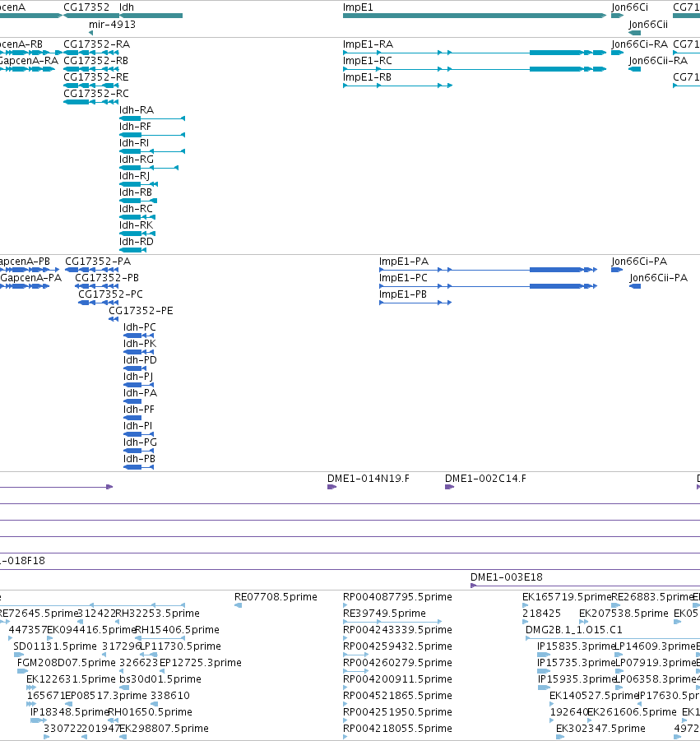Open CDS ImpE1-PB
Image resolution: width=700 pixels, height=741 pixels.
(x=403, y=294)
